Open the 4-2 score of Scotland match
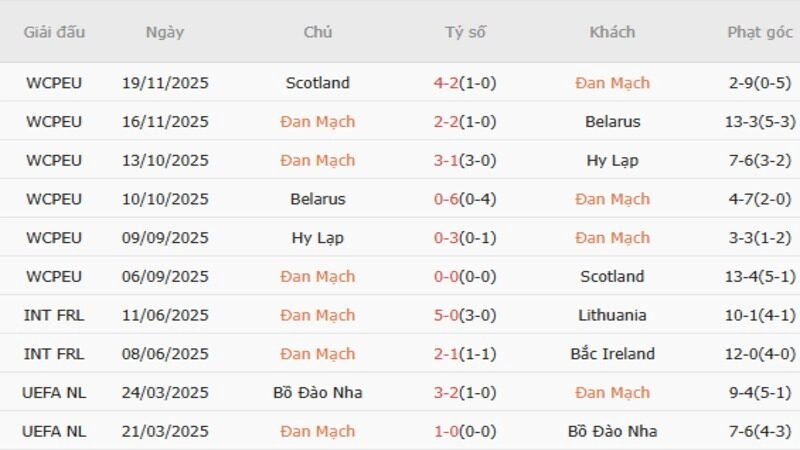 coord(465,83)
